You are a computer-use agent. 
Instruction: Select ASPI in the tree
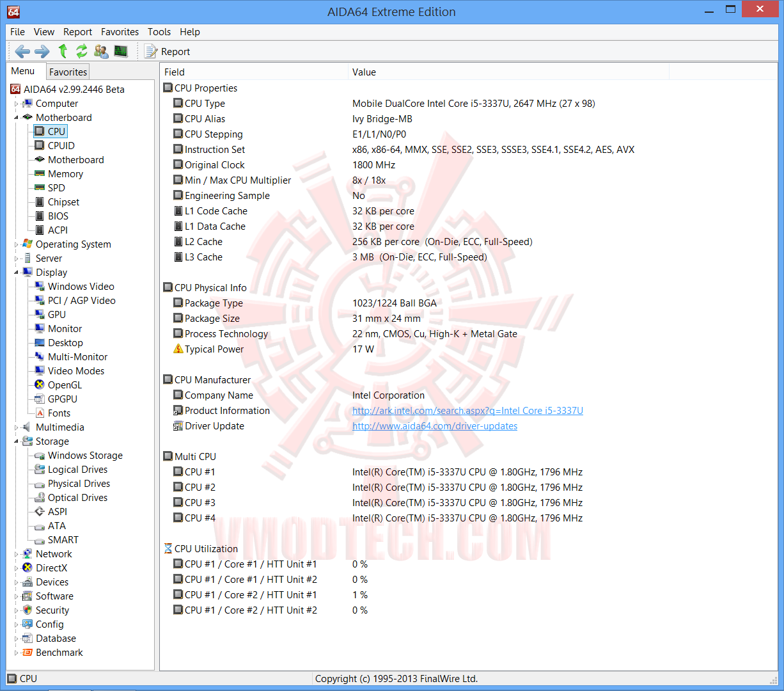click(58, 512)
